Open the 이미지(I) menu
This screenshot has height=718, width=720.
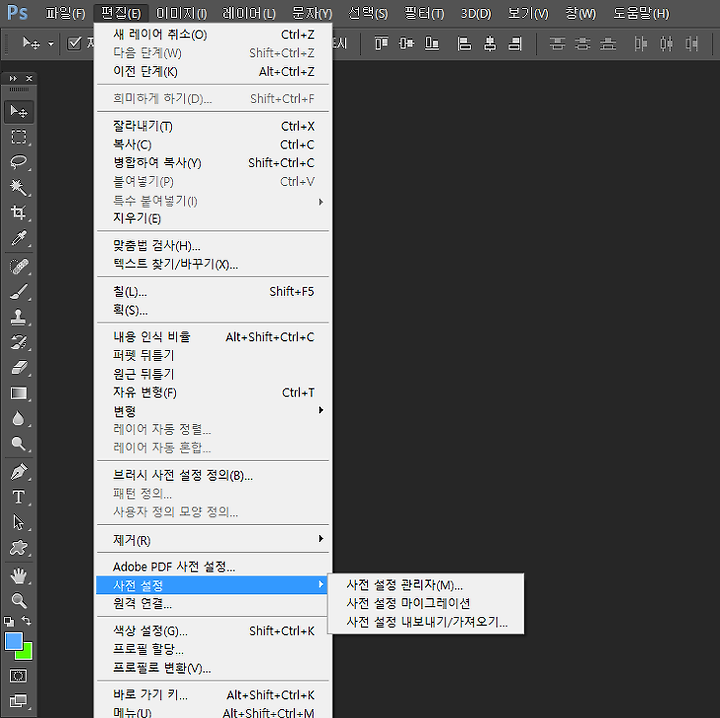coord(181,13)
